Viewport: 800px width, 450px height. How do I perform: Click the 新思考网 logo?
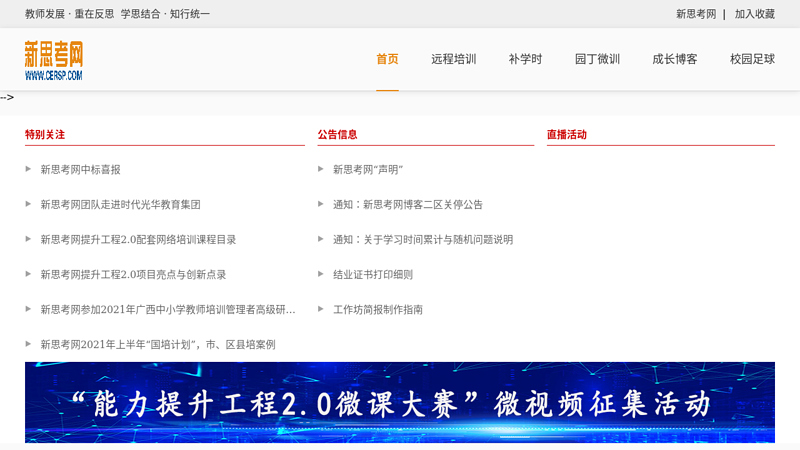click(54, 61)
